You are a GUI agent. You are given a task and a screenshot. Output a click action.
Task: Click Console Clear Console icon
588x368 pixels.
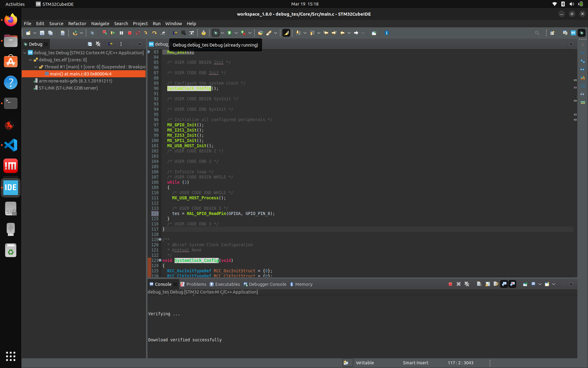[x=479, y=284]
